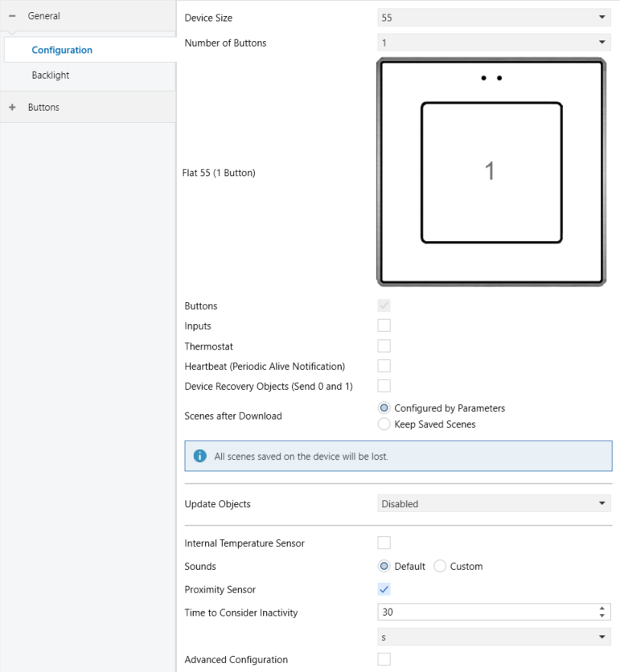Viewport: 620px width, 672px height.
Task: Enable Advanced Configuration checkbox
Action: [x=384, y=659]
